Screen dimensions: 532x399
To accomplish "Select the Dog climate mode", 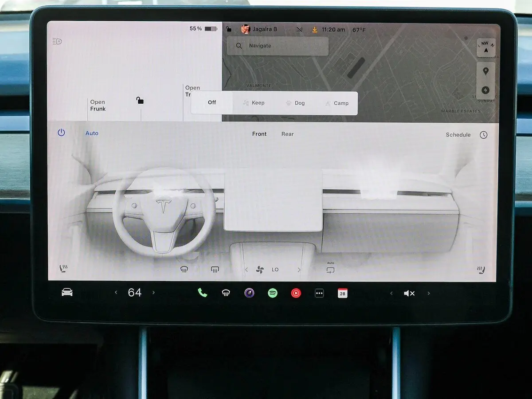I will click(x=295, y=103).
